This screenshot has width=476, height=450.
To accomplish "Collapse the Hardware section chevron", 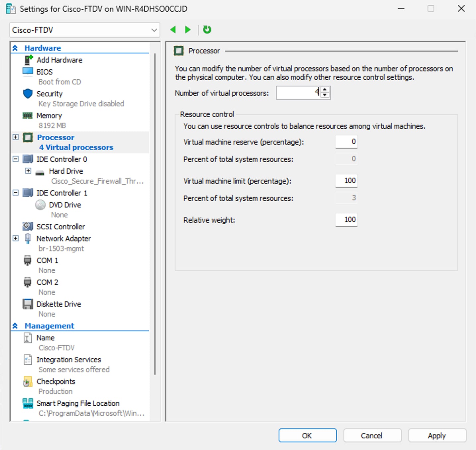I will (15, 48).
